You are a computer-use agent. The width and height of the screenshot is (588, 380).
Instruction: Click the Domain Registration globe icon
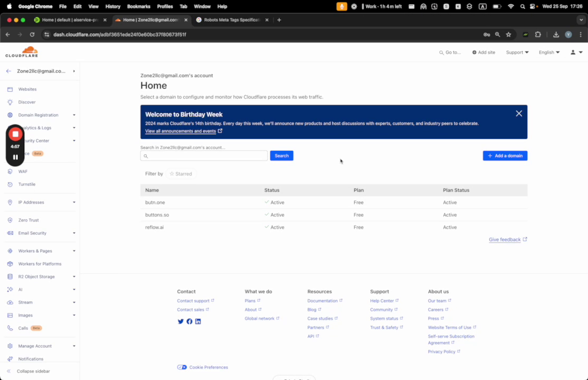point(10,115)
